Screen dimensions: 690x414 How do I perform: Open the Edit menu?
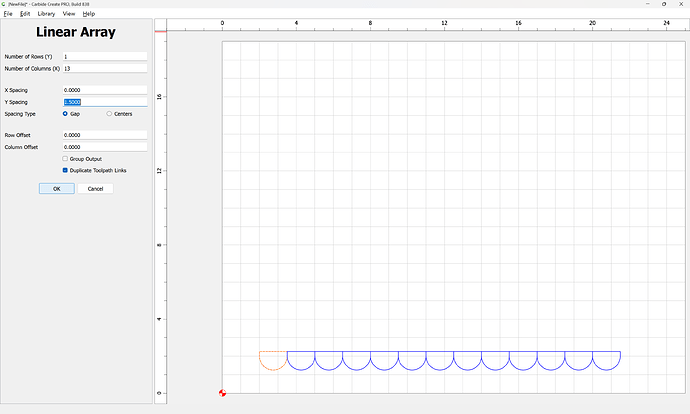[x=24, y=14]
